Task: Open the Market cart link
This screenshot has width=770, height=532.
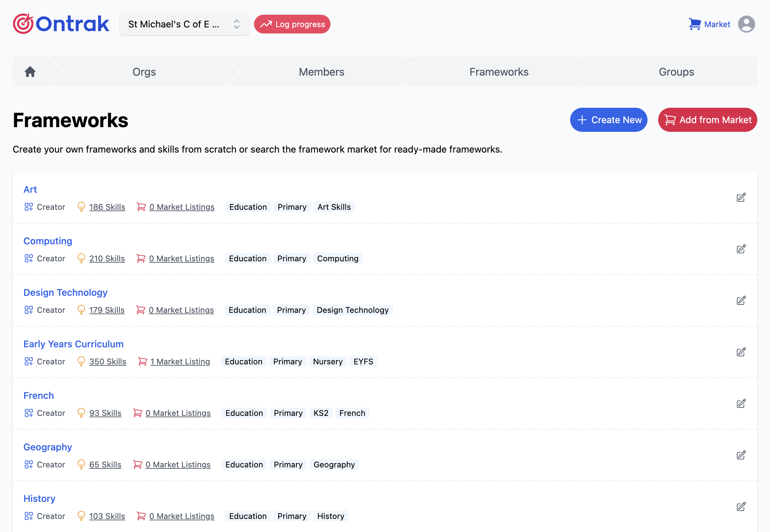Action: (x=710, y=24)
